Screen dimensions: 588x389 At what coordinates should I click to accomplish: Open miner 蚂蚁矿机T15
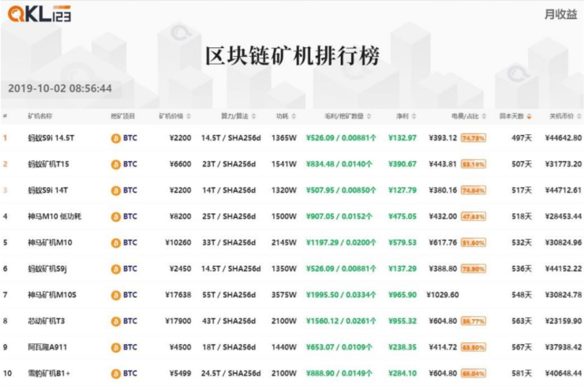click(49, 164)
